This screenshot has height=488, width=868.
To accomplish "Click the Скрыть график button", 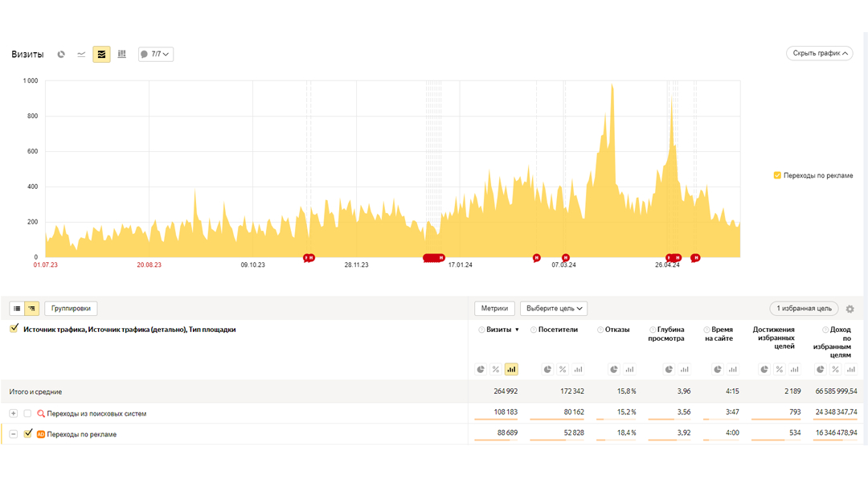I will coord(819,54).
